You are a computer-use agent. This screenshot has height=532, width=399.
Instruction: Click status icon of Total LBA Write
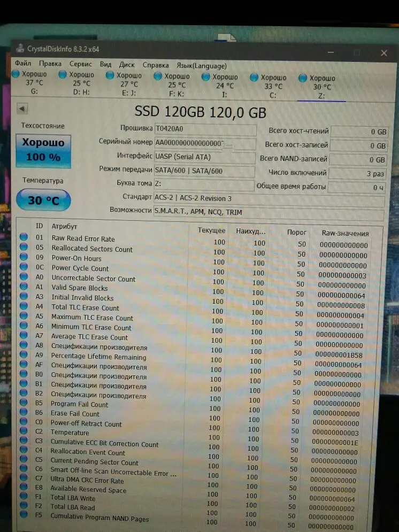(24, 496)
